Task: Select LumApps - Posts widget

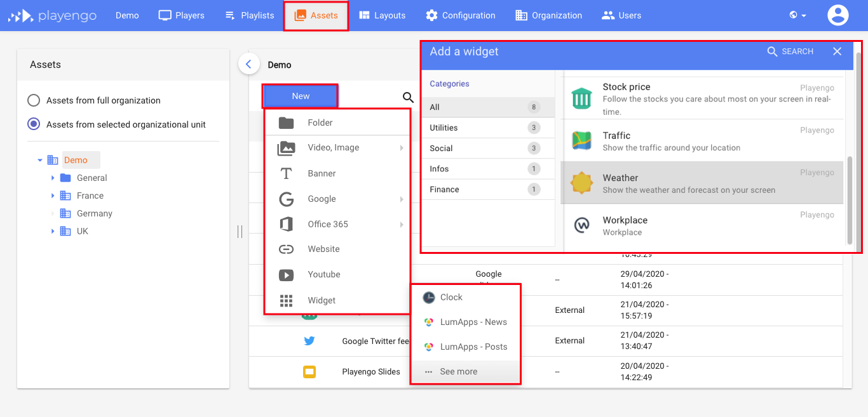Action: (465, 347)
